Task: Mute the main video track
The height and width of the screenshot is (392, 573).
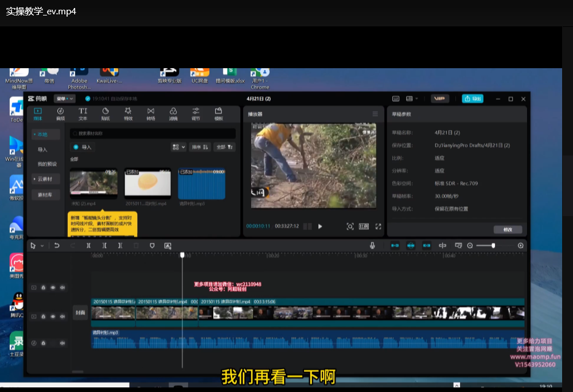Action: click(63, 316)
